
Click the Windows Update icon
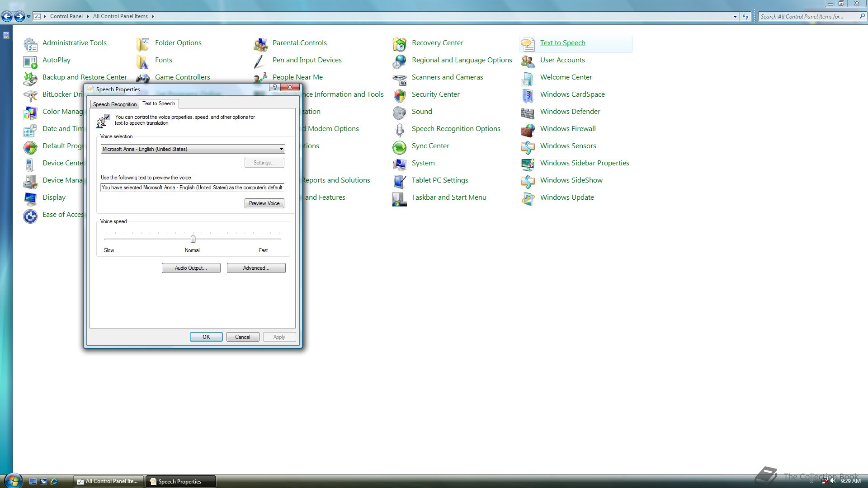tap(528, 198)
